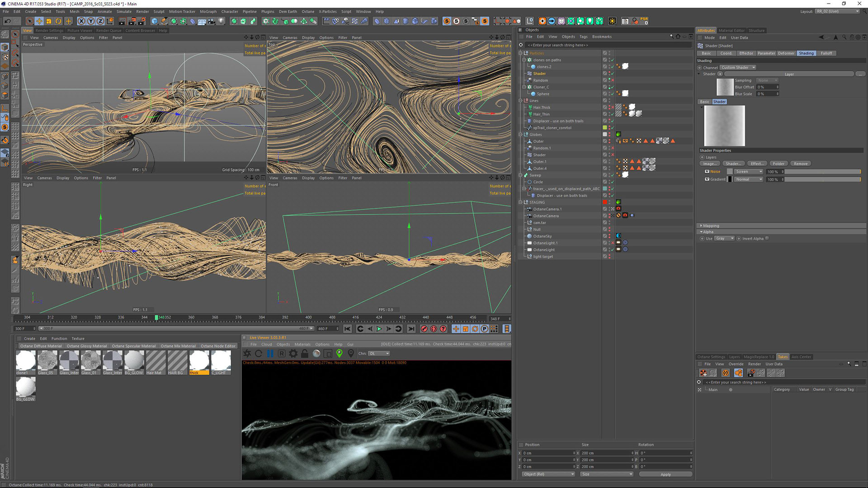
Task: Adjust the Noise layer opacity slider
Action: [823, 172]
